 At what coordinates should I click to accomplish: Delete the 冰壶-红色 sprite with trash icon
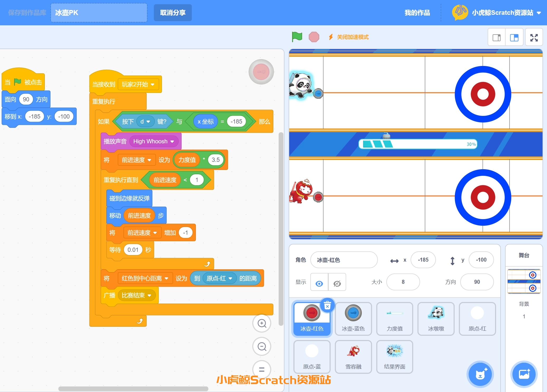tap(327, 305)
